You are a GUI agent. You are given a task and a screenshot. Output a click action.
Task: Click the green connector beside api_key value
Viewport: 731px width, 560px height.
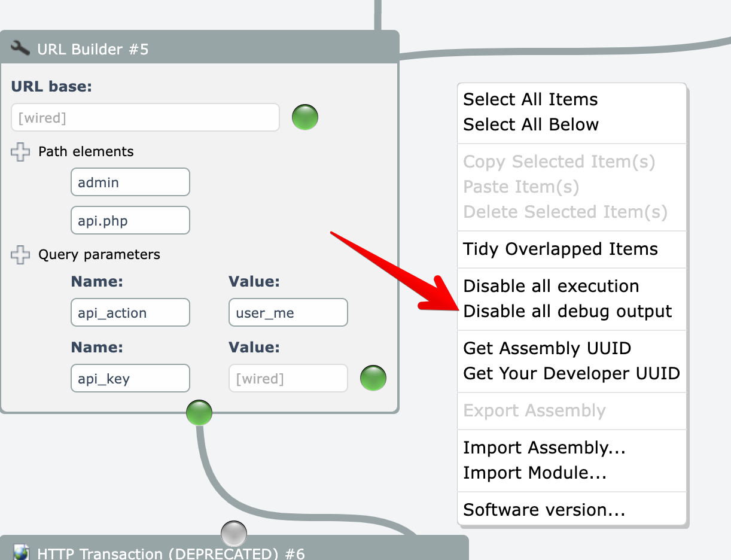click(x=373, y=378)
